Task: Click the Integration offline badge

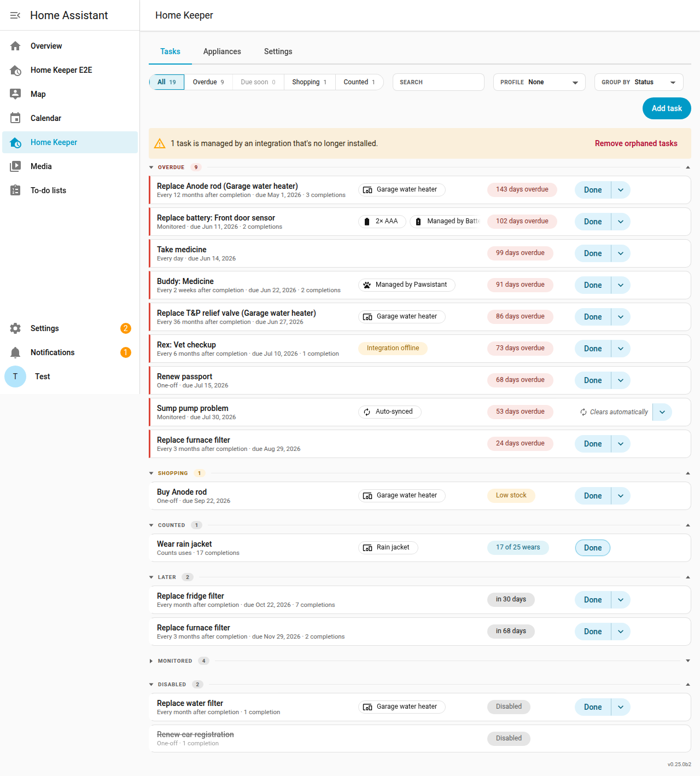Action: point(393,348)
